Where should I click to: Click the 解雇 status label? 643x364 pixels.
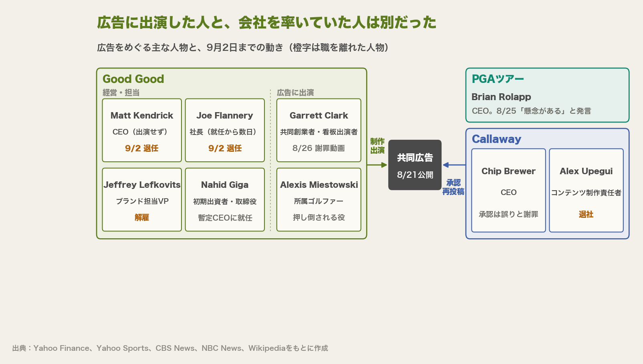click(x=142, y=217)
